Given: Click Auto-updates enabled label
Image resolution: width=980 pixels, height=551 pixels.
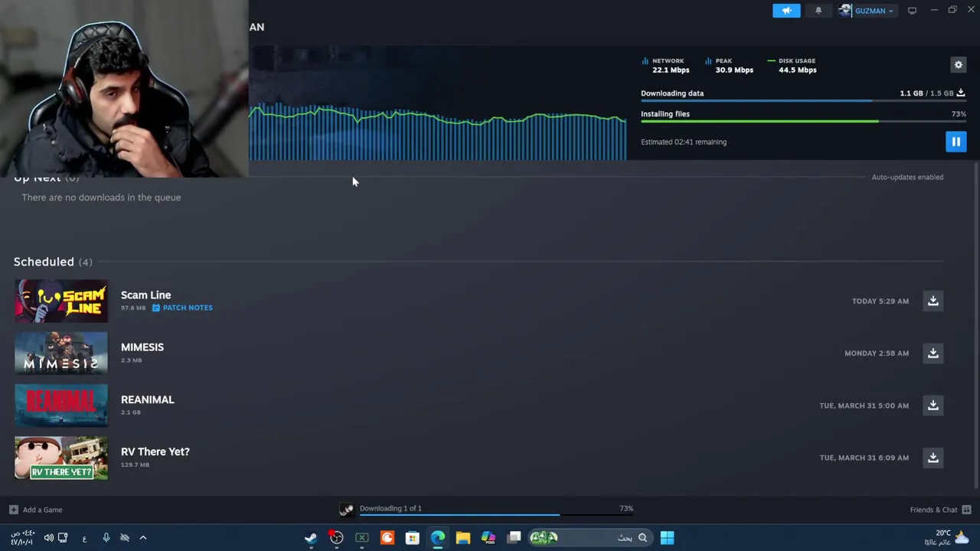Looking at the screenshot, I should pos(907,177).
